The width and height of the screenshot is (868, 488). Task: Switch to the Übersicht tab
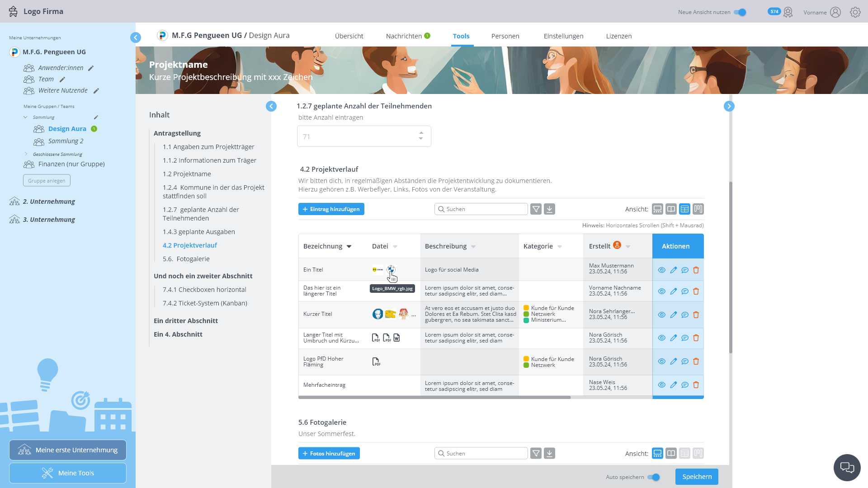(349, 36)
